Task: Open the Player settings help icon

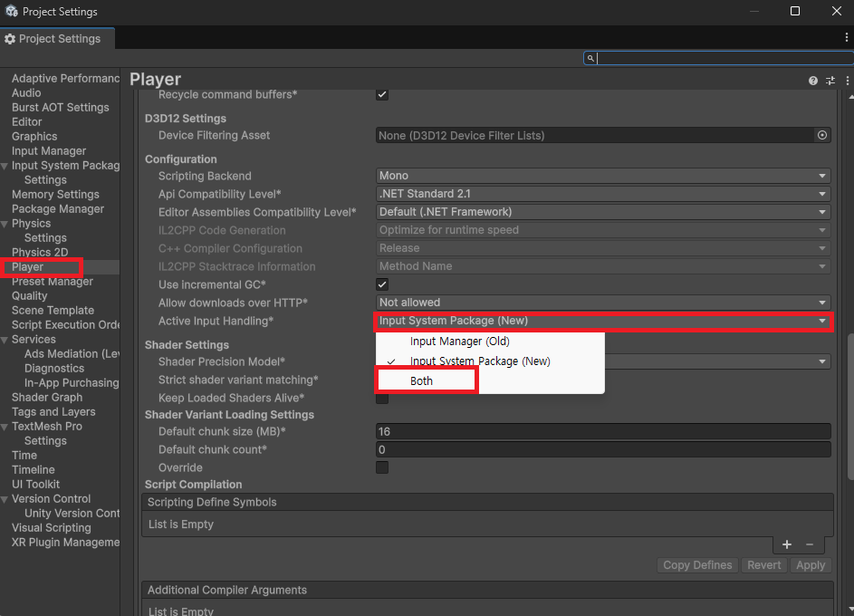Action: 813,81
